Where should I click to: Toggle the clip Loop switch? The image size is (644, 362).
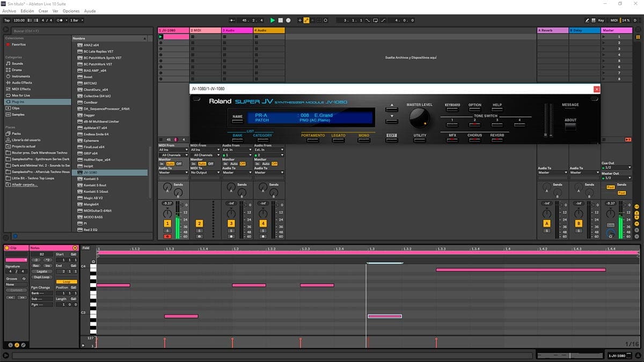(x=67, y=282)
